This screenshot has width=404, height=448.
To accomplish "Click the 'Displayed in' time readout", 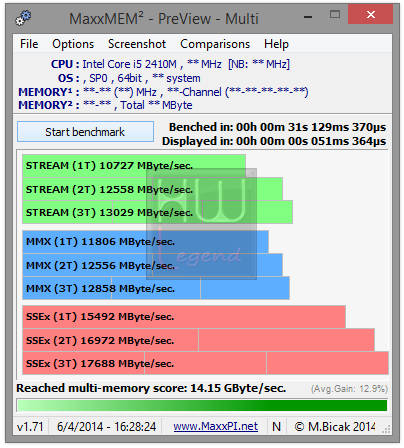I will click(x=274, y=141).
